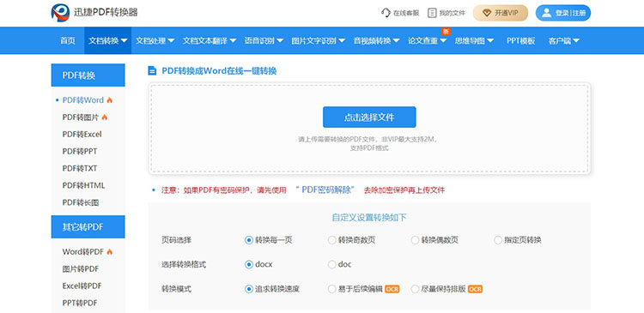
Task: Open 图片转PDF in the sidebar
Action: pos(81,268)
